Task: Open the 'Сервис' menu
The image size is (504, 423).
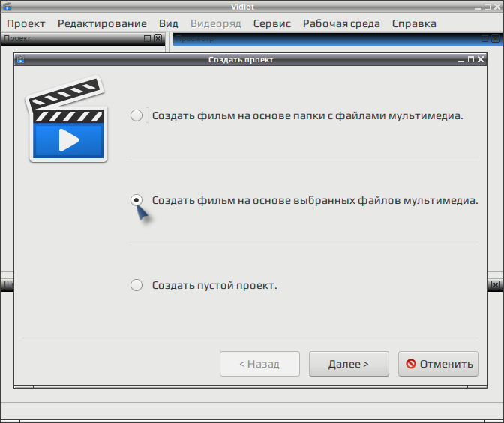Action: coord(272,23)
